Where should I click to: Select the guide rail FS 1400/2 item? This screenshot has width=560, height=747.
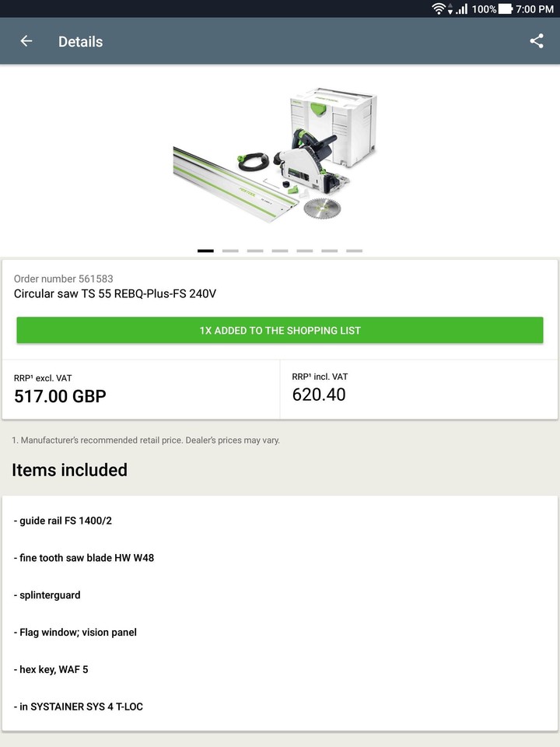[63, 521]
